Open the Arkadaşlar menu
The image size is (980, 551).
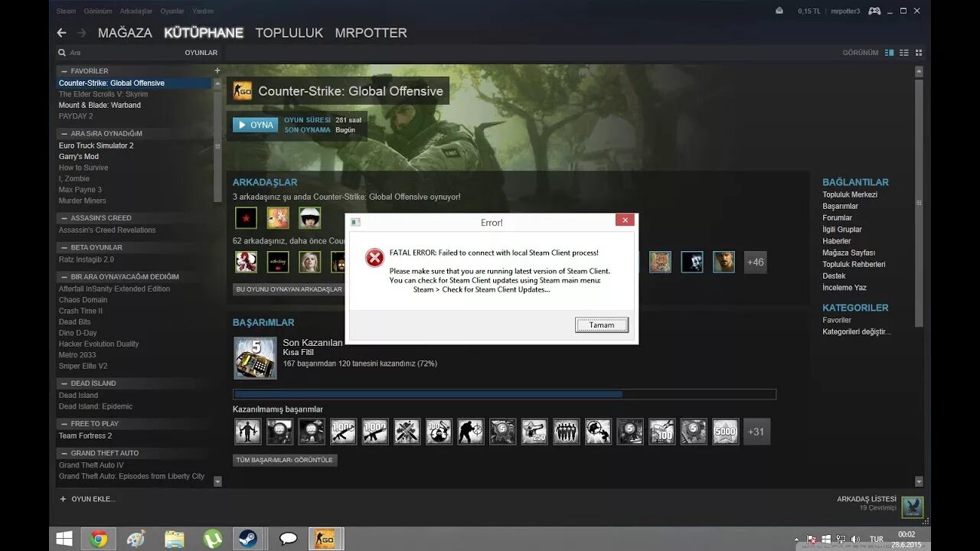[136, 11]
